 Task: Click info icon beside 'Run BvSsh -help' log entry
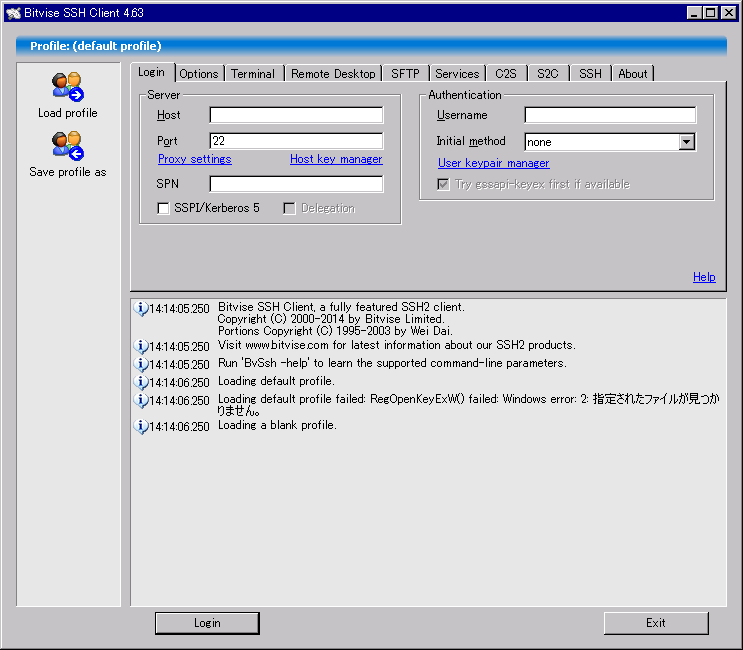click(140, 364)
